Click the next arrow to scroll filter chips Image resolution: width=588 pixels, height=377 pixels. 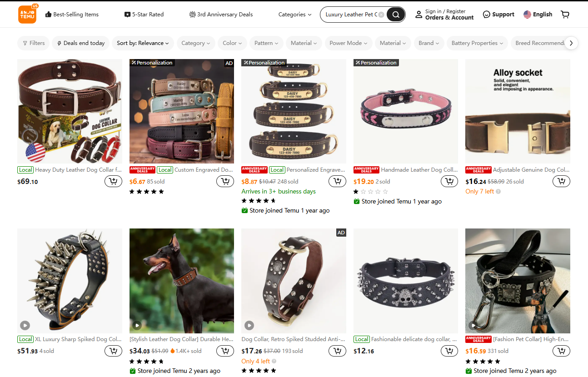[571, 43]
